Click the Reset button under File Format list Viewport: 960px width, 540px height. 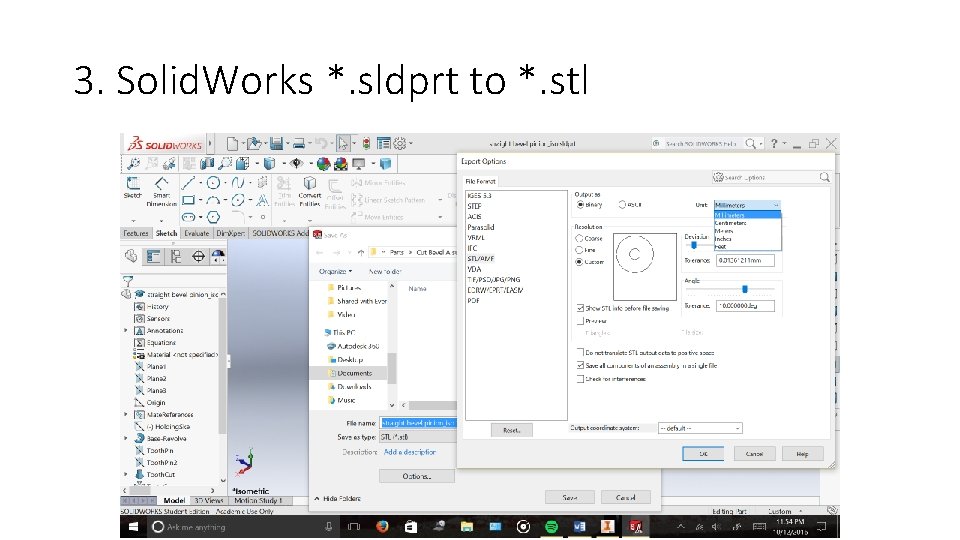click(512, 430)
